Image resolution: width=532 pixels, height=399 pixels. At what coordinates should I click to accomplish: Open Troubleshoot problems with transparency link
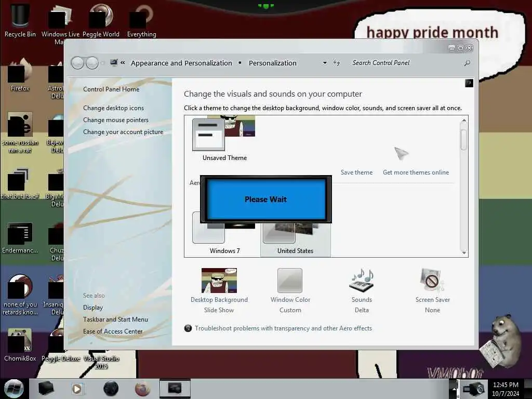coord(283,328)
